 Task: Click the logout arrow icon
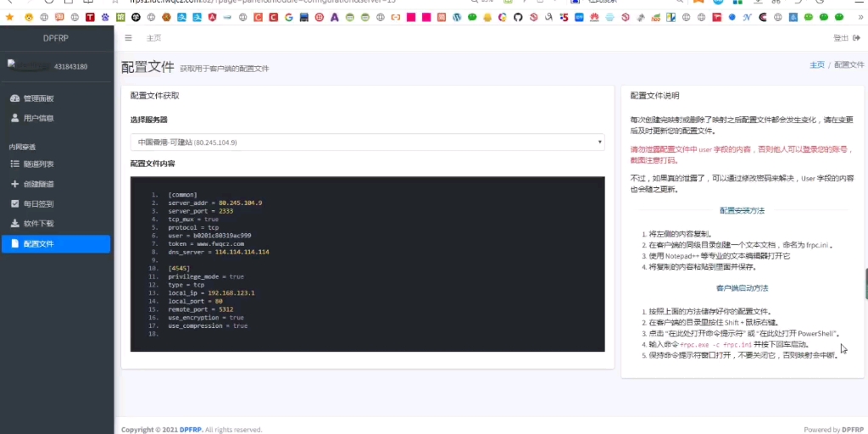(x=857, y=38)
